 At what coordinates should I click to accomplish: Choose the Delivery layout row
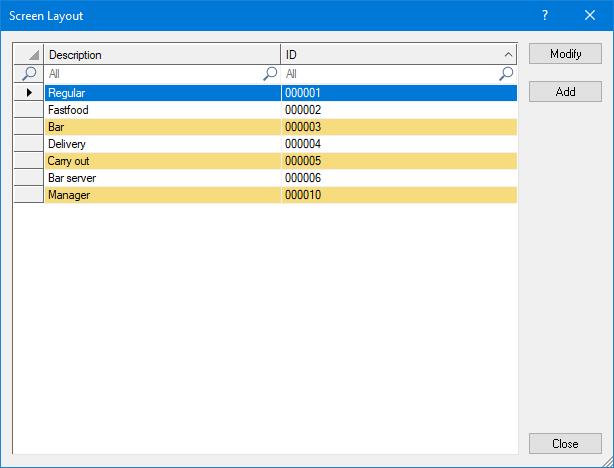162,144
